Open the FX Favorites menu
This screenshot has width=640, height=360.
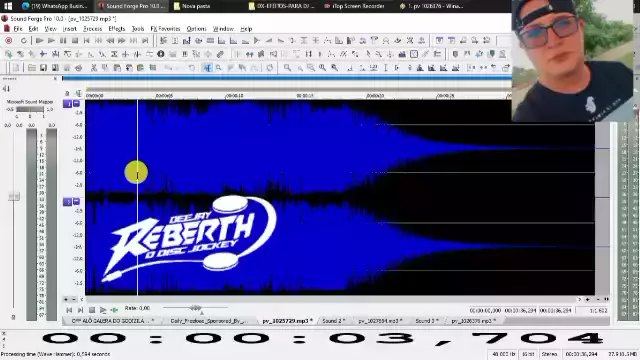point(165,29)
